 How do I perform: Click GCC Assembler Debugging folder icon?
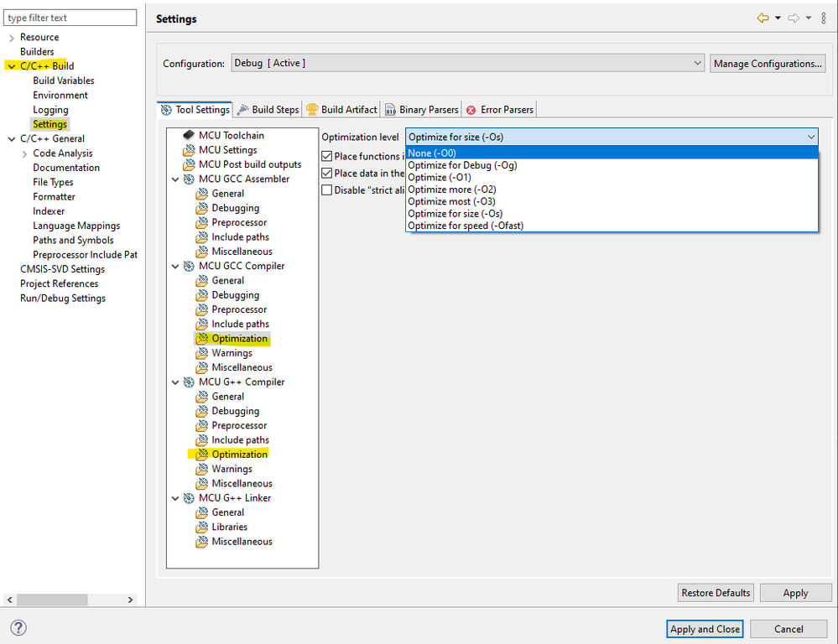202,208
